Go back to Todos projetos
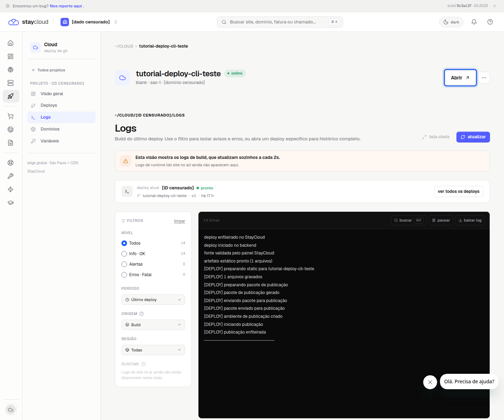The width and height of the screenshot is (504, 420). click(48, 70)
